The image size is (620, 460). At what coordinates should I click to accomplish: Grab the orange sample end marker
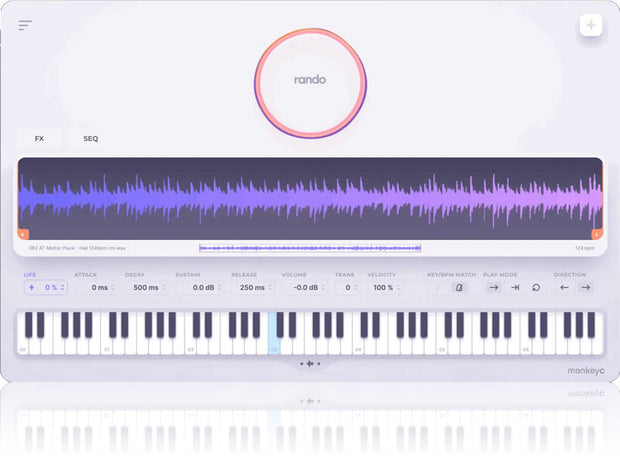pyautogui.click(x=597, y=234)
